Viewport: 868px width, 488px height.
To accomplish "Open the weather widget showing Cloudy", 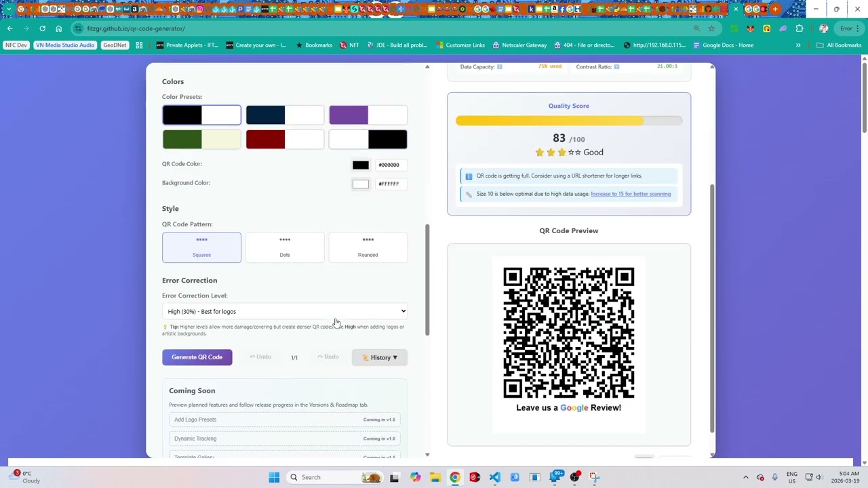I will tap(24, 477).
